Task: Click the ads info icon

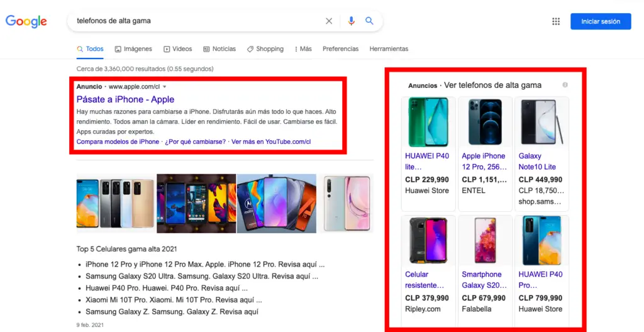Action: (x=565, y=85)
